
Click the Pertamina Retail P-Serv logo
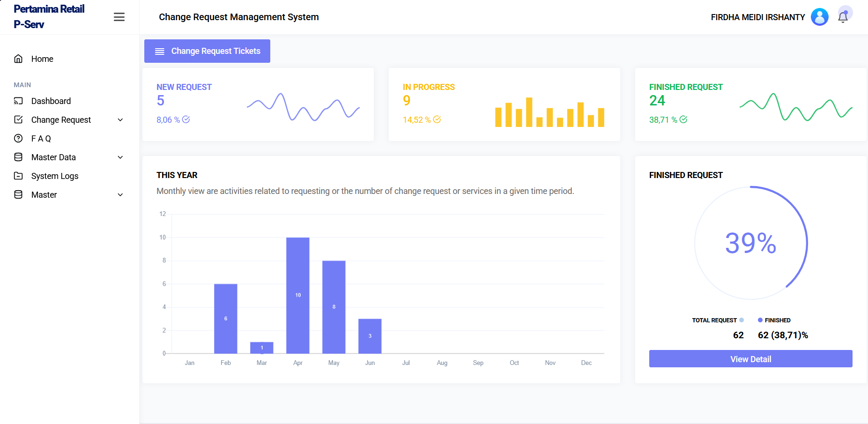pos(49,17)
